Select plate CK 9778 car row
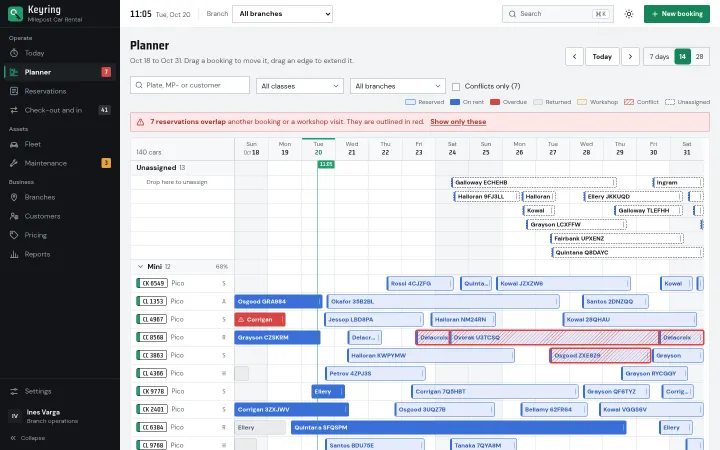 coord(182,391)
